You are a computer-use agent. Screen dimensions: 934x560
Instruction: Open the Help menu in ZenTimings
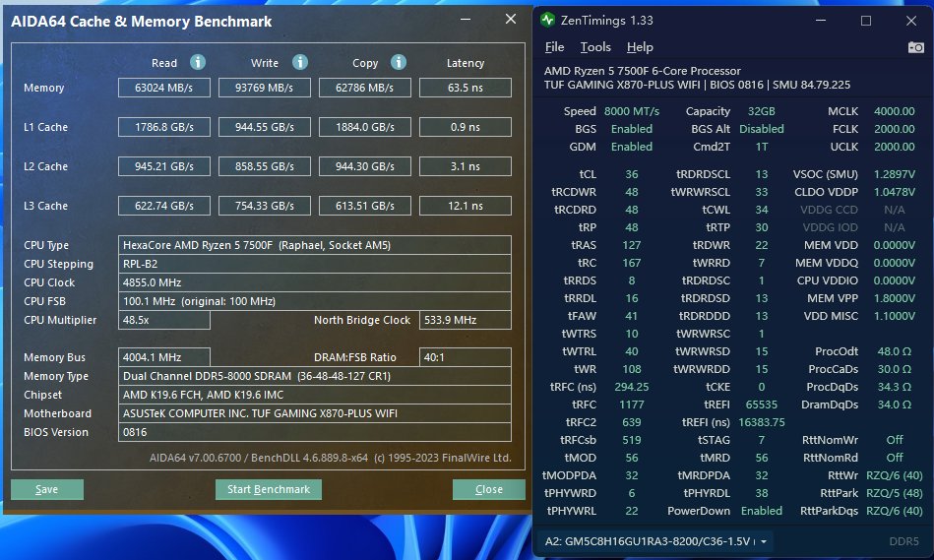(x=640, y=47)
